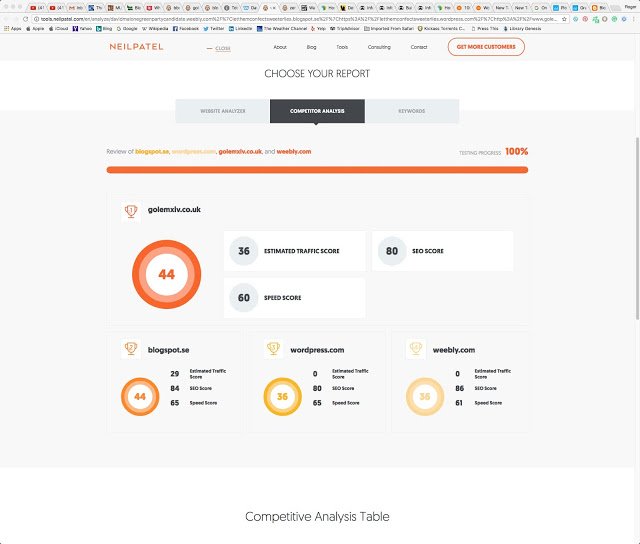This screenshot has width=640, height=544.
Task: Click the browser address bar URL
Action: tap(300, 19)
